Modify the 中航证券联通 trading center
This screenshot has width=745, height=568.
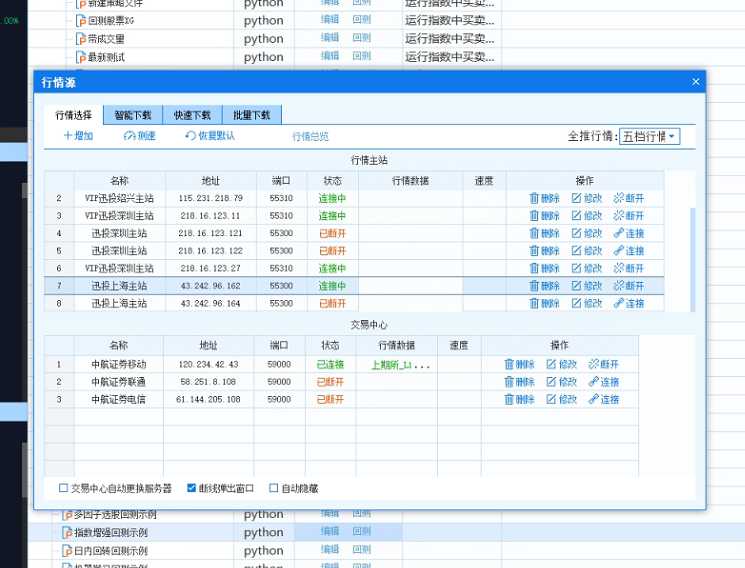pyautogui.click(x=562, y=382)
